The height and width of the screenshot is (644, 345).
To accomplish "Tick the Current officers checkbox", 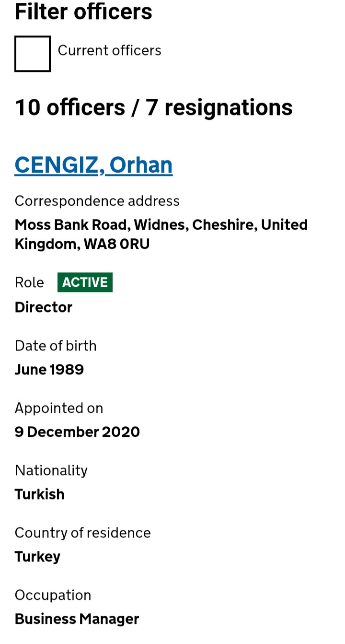I will (x=33, y=54).
